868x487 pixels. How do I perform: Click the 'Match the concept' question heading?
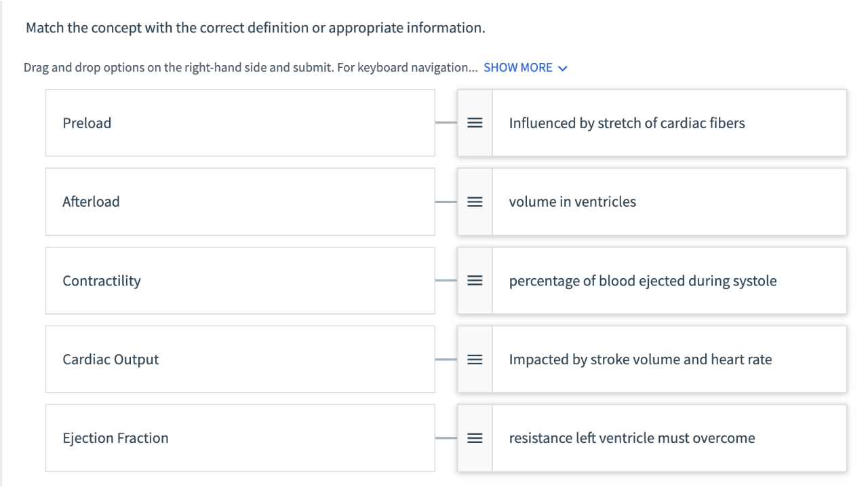pyautogui.click(x=256, y=28)
